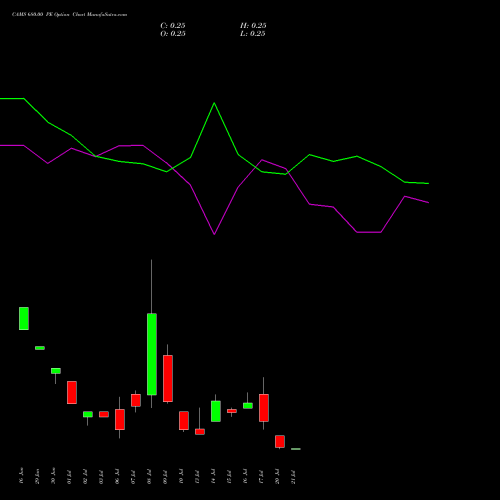Click the small red candle for 13 Jul
This screenshot has height=500, width=500.
coord(200,431)
